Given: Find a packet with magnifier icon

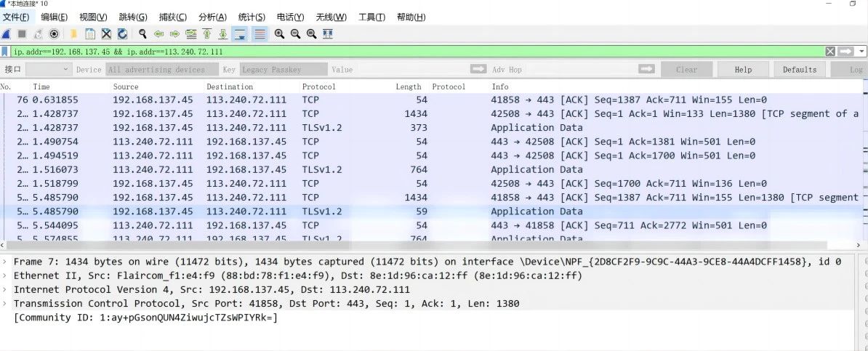Looking at the screenshot, I should 142,33.
